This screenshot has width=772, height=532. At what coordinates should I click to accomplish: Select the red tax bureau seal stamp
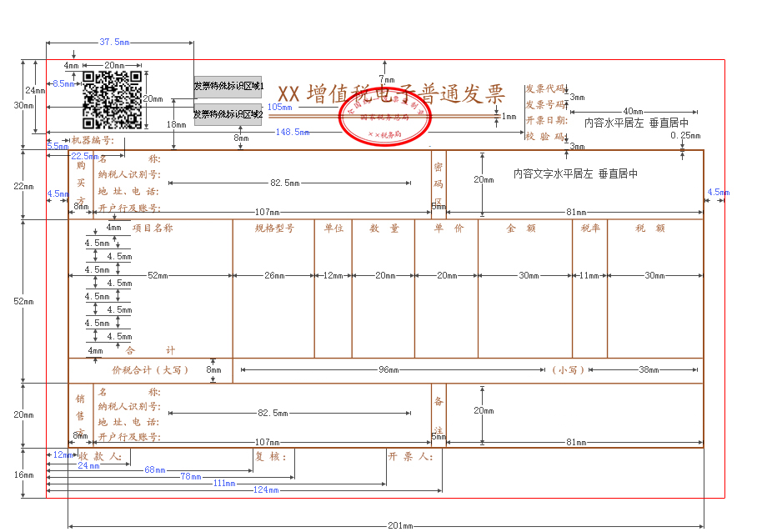tap(383, 117)
